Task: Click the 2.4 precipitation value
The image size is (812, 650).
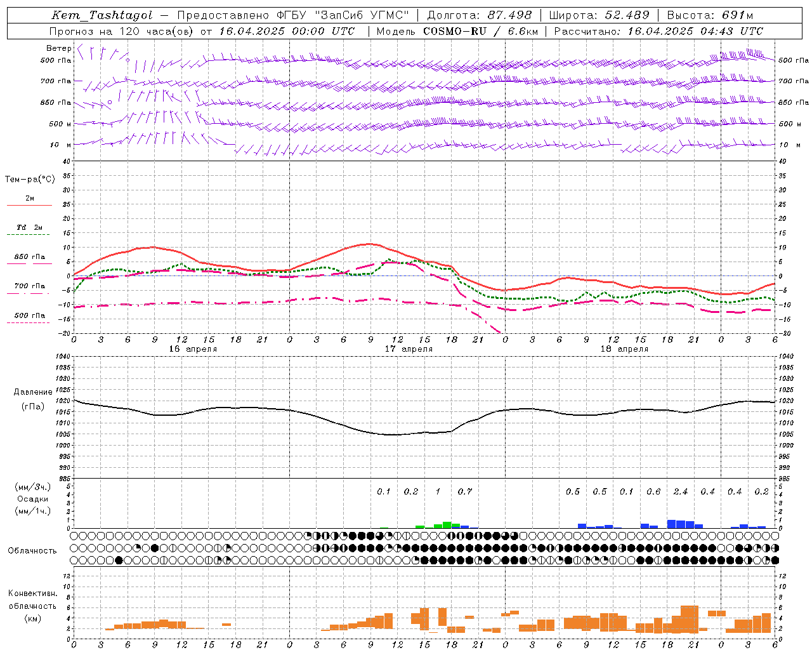Action: pos(681,492)
